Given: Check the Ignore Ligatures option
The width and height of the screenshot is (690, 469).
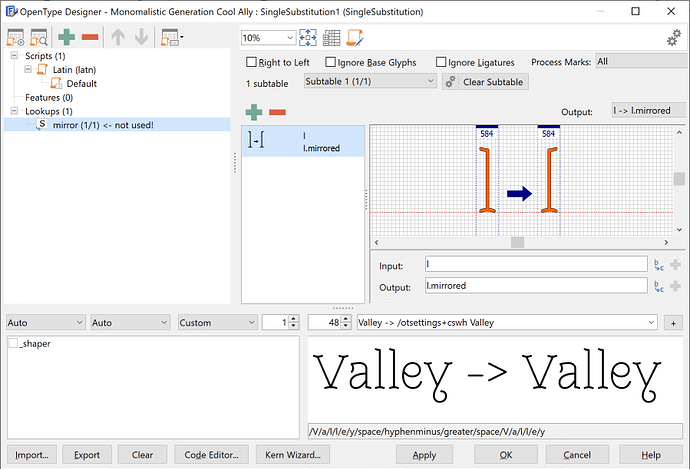Looking at the screenshot, I should (443, 62).
